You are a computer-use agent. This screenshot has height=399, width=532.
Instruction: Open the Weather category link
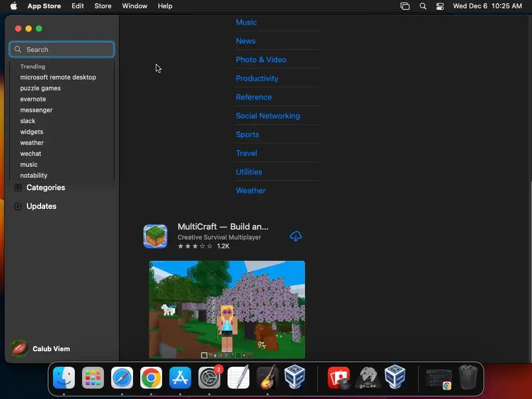pyautogui.click(x=251, y=190)
